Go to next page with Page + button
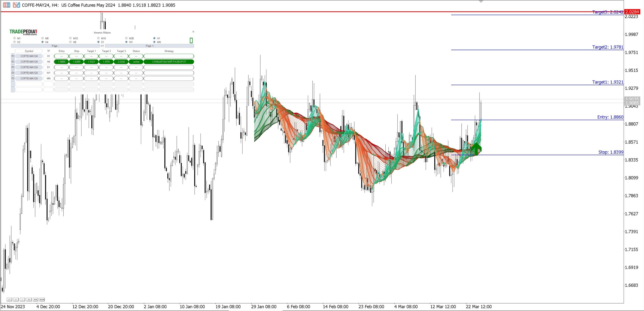This screenshot has width=644, height=311. pos(149,46)
